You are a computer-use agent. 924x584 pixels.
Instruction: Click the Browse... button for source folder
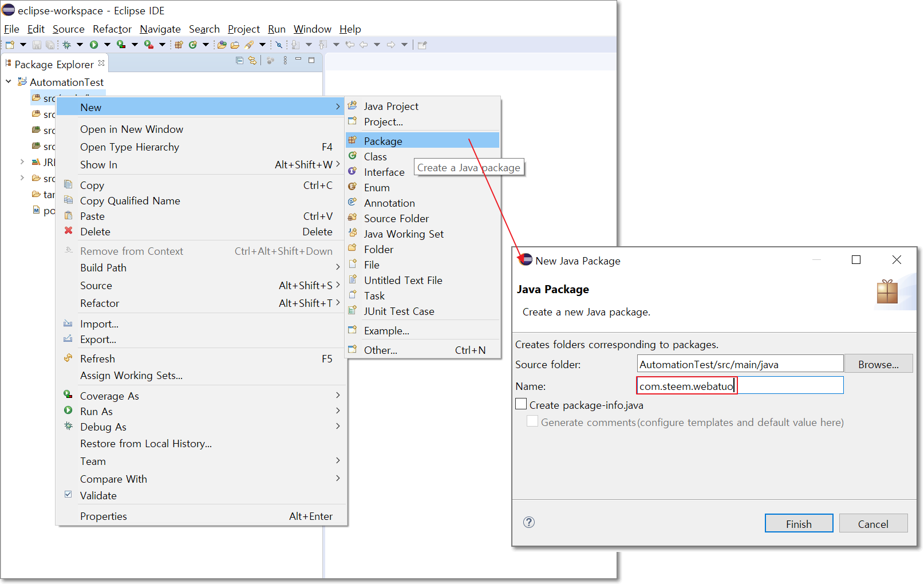click(x=878, y=364)
